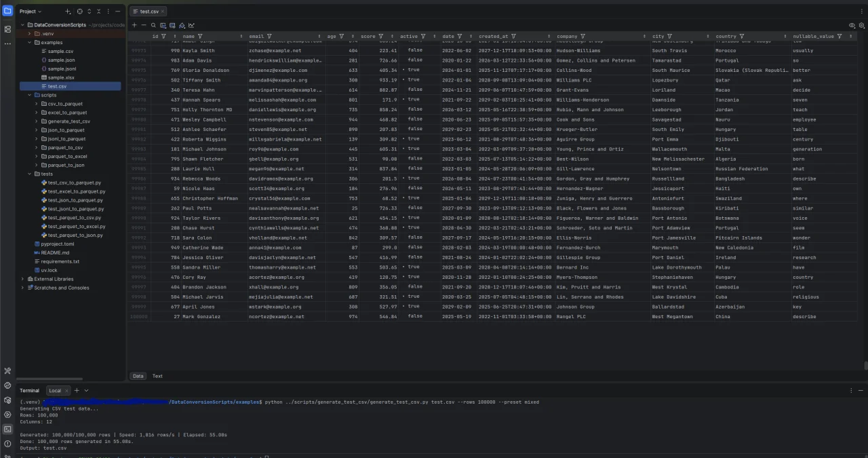The image size is (868, 458).
Task: Click the paint bucket coloring icon in table toolbar
Action: tap(182, 25)
